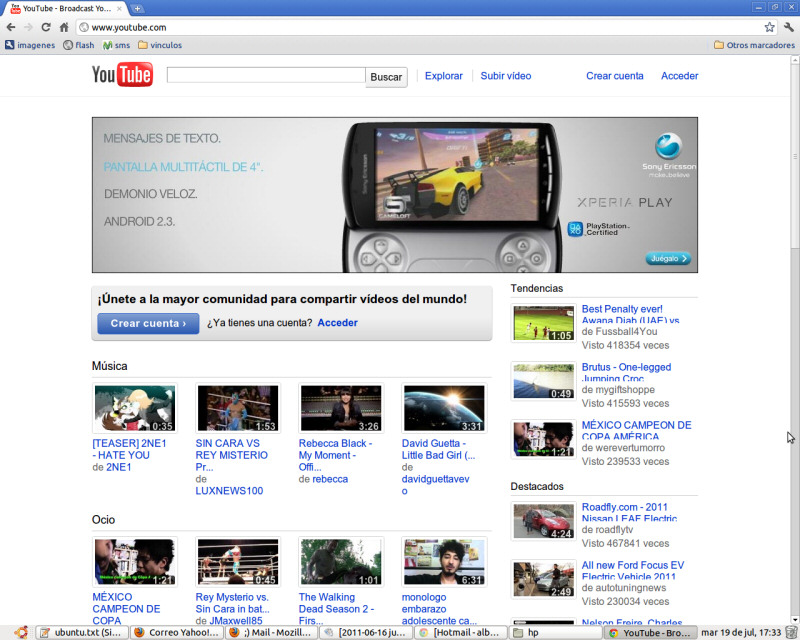Open the Ford Focus EV video thumbnail
Image resolution: width=800 pixels, height=640 pixels.
pyautogui.click(x=543, y=580)
